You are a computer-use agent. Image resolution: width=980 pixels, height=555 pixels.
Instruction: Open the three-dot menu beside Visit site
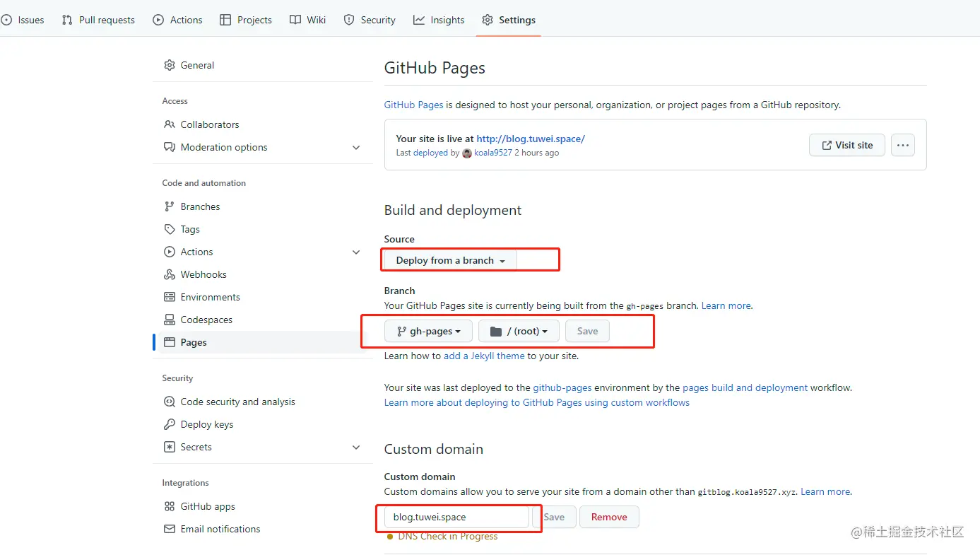(902, 145)
